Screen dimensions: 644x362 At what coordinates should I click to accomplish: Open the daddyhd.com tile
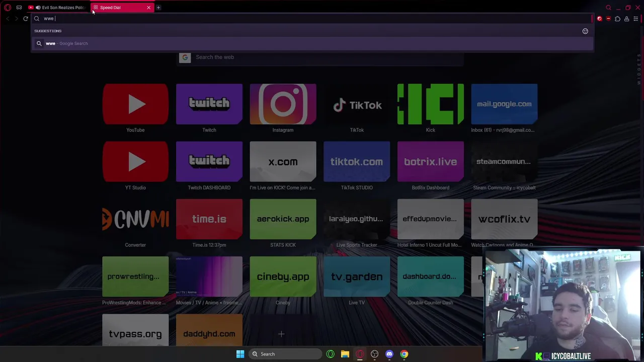point(209,330)
